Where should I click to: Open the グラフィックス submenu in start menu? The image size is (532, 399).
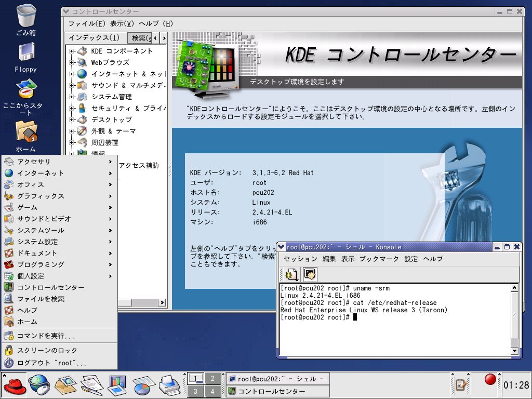tap(59, 196)
